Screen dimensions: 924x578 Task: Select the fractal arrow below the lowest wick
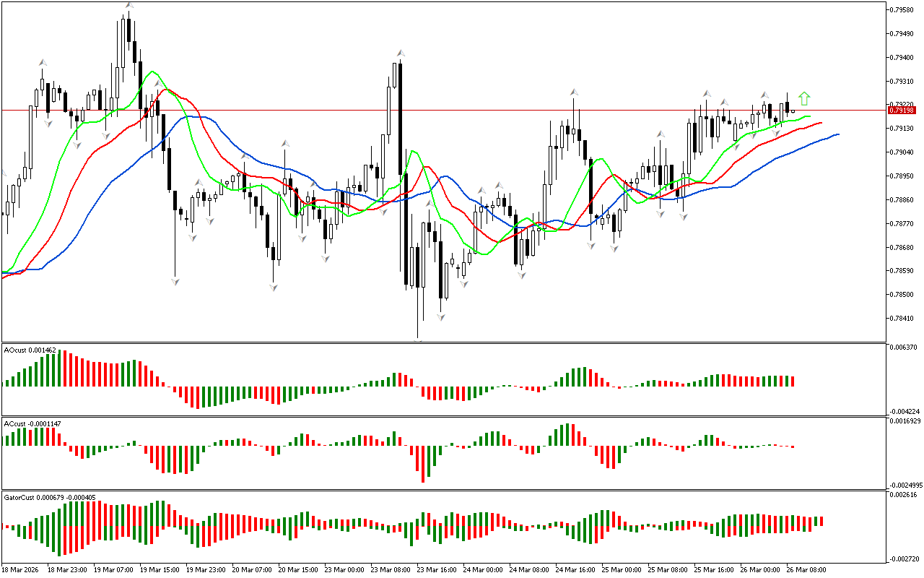[418, 339]
